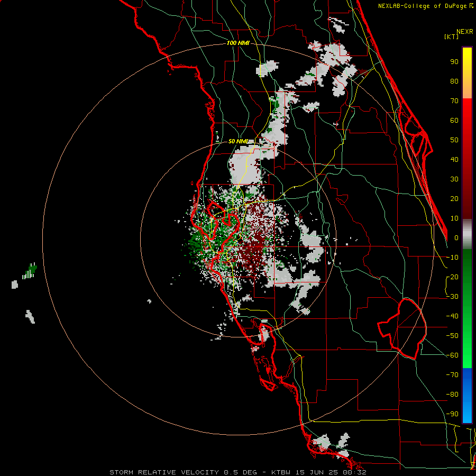Click the -90 scale value
The width and height of the screenshot is (476, 476).
click(452, 414)
